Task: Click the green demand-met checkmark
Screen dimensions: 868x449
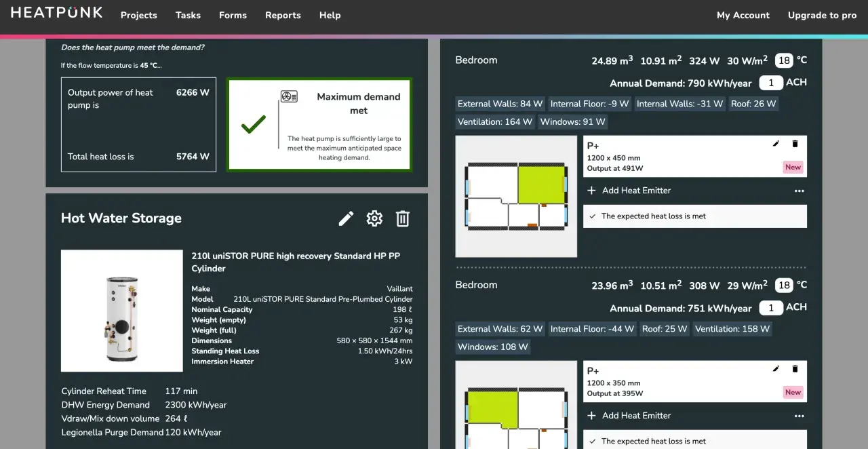Action: pos(254,124)
